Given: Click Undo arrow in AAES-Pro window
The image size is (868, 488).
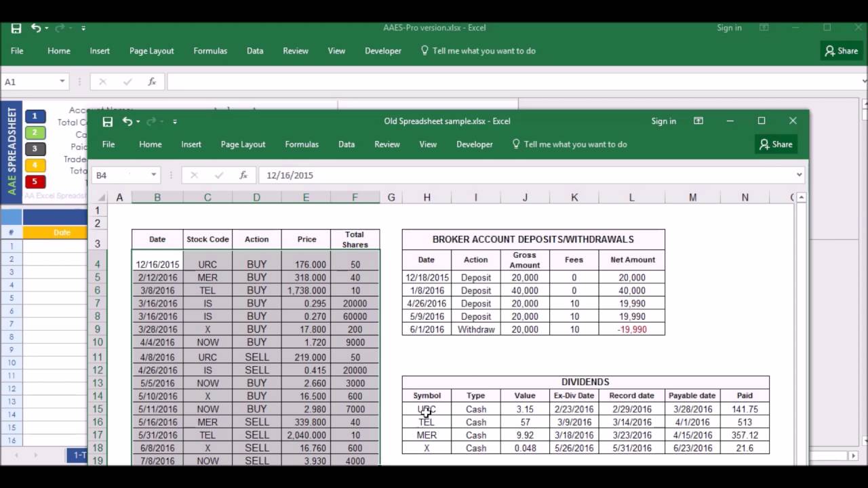Looking at the screenshot, I should (35, 28).
